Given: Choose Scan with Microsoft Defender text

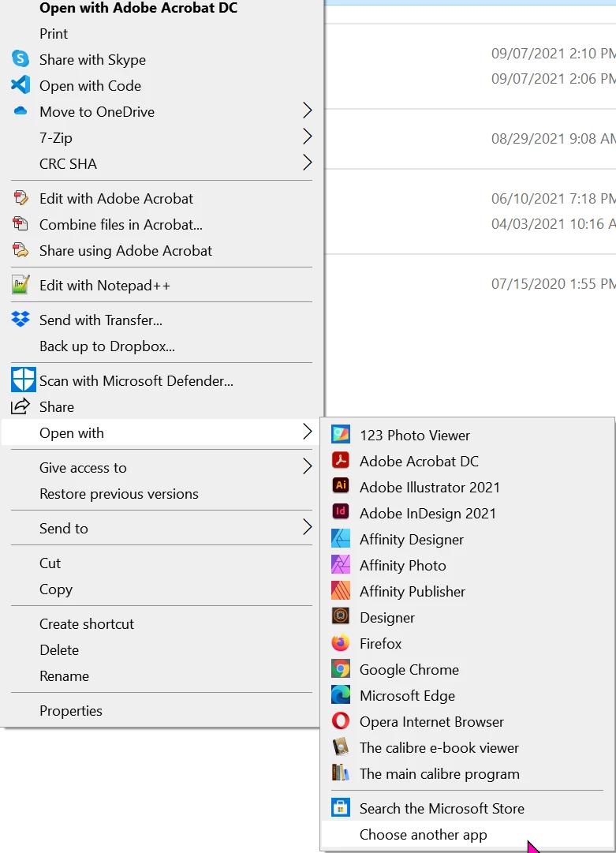Looking at the screenshot, I should coord(136,381).
